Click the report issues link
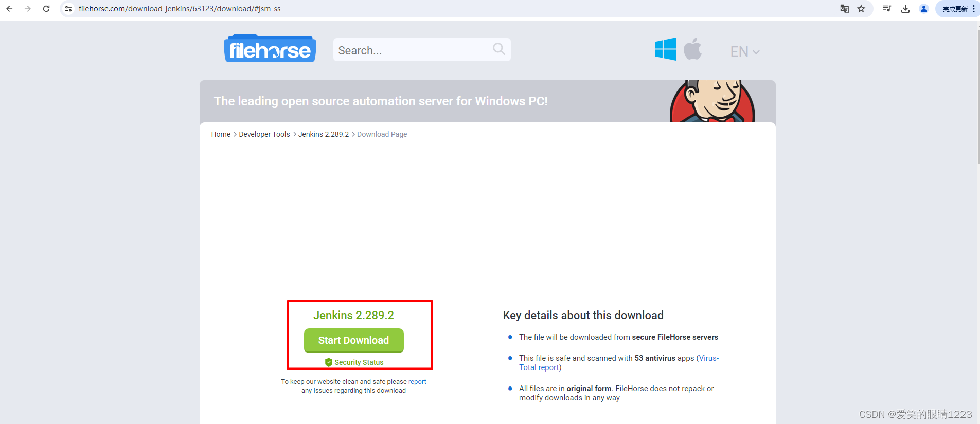 coord(417,382)
